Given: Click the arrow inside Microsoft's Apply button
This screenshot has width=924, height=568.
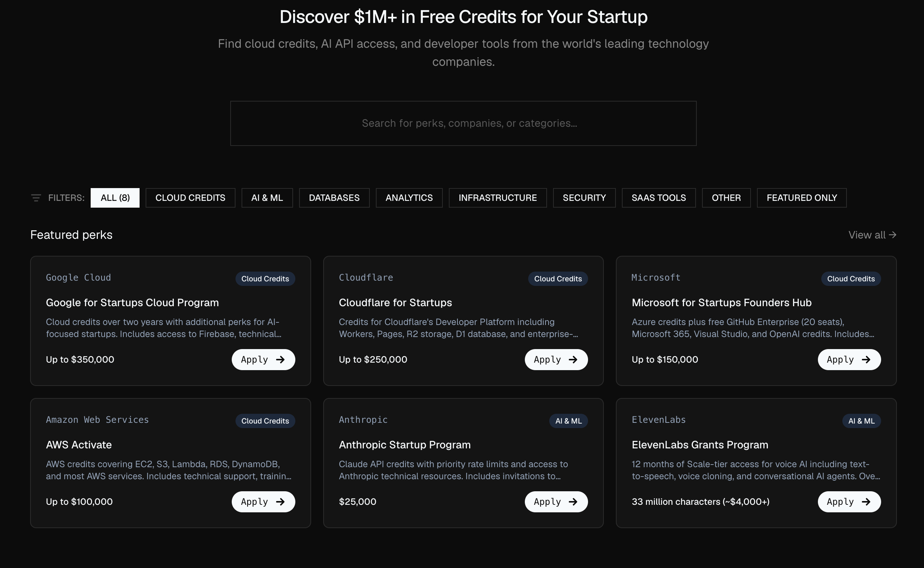Looking at the screenshot, I should click(x=867, y=360).
